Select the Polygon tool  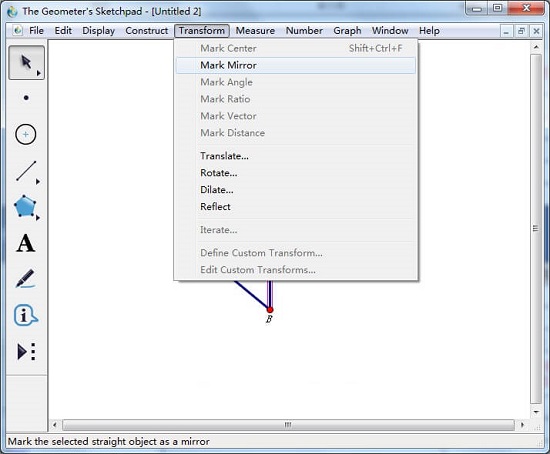tap(25, 206)
